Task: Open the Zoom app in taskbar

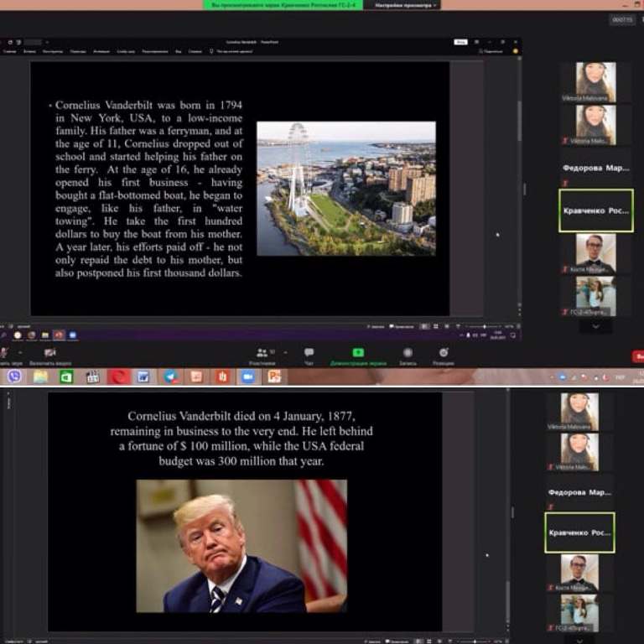Action: 247,377
